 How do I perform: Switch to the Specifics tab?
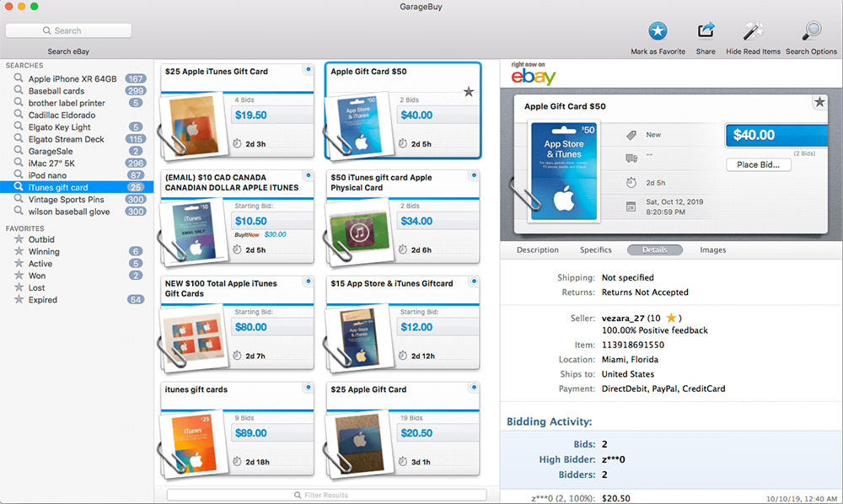point(596,249)
